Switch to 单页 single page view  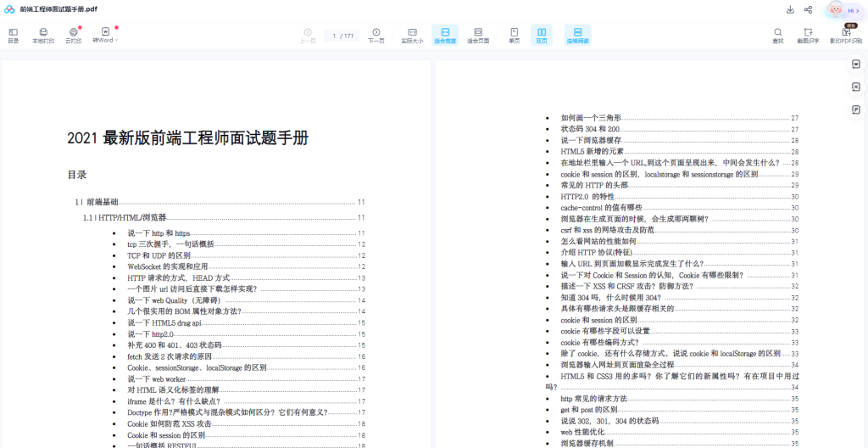(515, 36)
